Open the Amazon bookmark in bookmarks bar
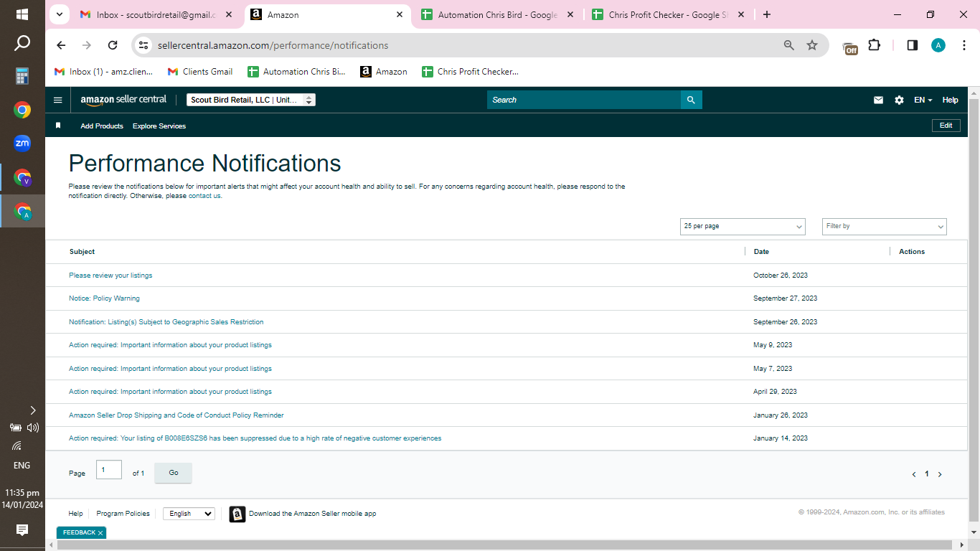 point(384,72)
